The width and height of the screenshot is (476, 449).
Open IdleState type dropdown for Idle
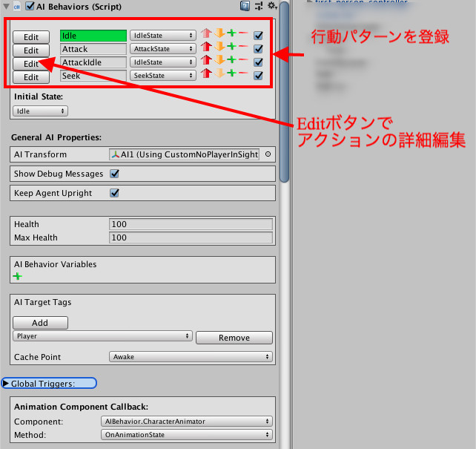point(163,35)
